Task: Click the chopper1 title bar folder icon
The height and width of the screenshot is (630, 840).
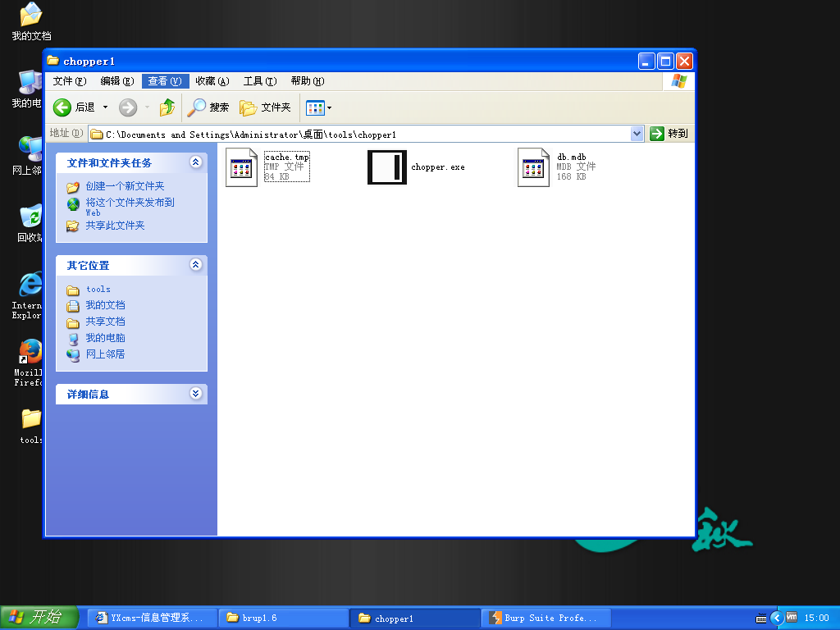Action: click(52, 60)
